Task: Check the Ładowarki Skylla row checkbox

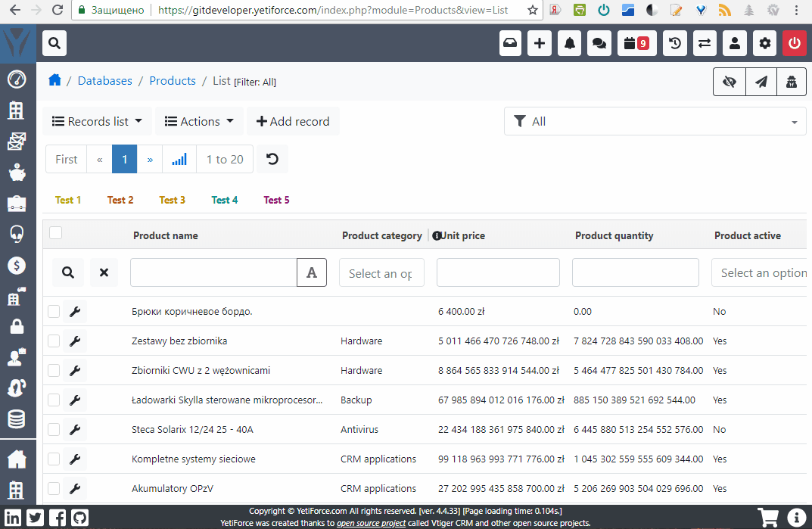Action: tap(54, 400)
